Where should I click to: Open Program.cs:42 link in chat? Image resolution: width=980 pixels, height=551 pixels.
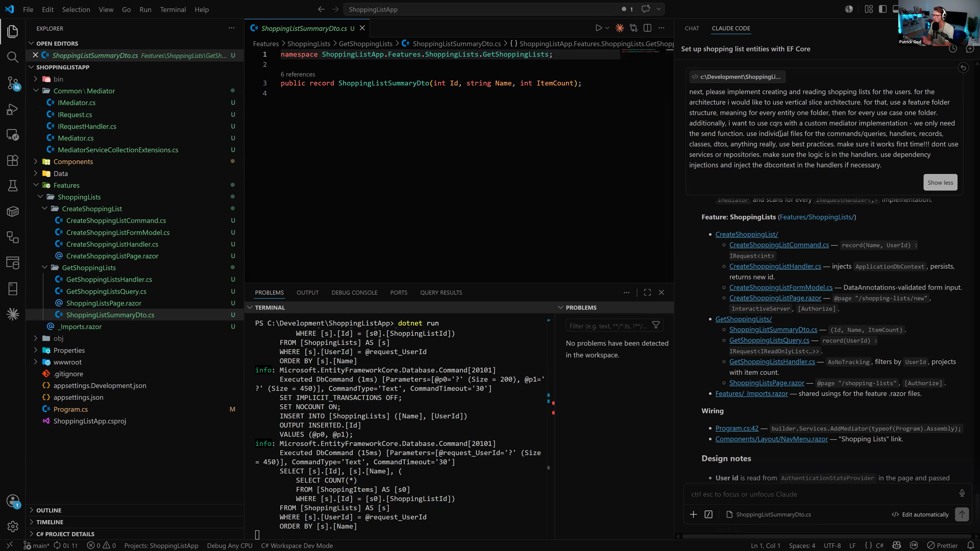coord(737,428)
